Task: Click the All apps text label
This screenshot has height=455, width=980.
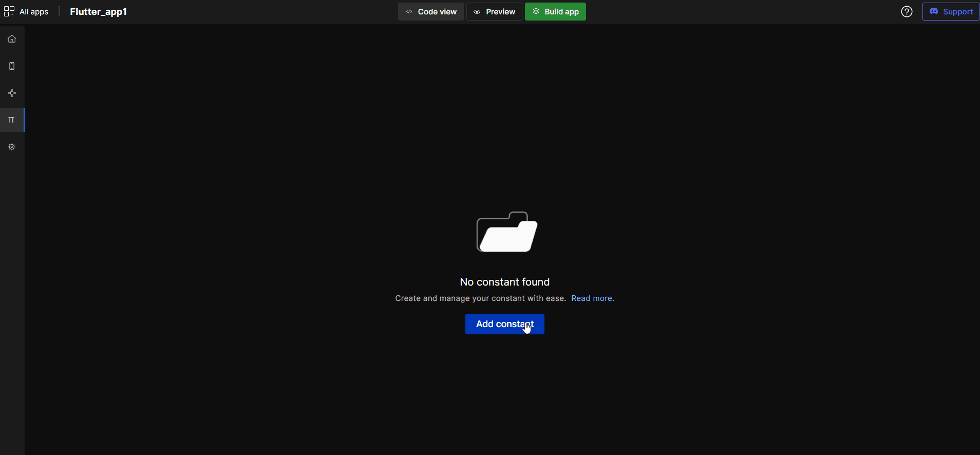Action: pos(34,12)
